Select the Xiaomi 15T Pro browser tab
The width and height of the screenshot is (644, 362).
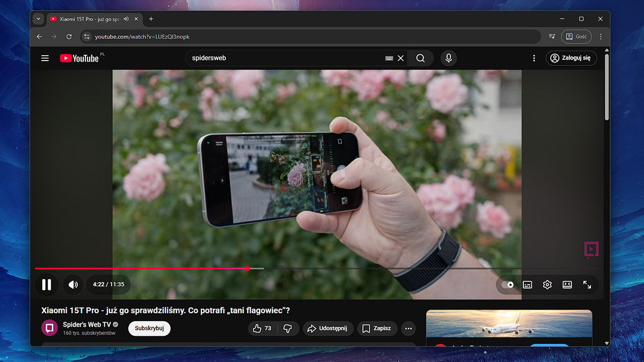tap(86, 19)
